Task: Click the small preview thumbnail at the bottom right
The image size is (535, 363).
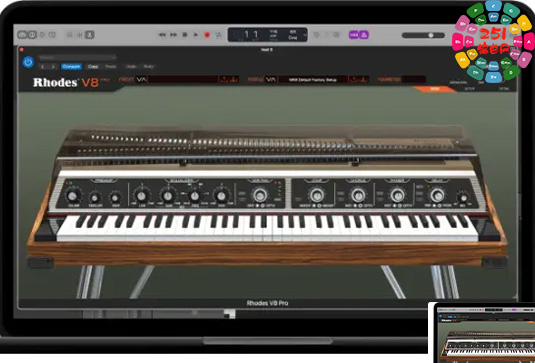Action: click(x=482, y=333)
